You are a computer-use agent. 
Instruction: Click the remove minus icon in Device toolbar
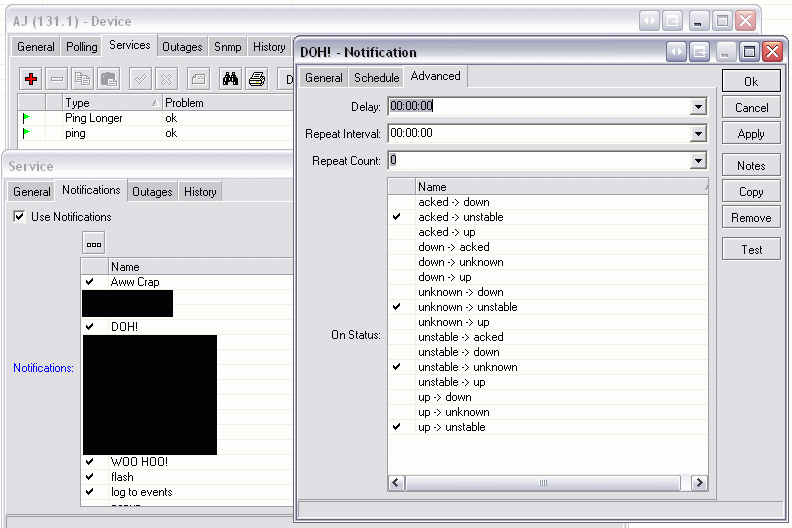pos(57,79)
